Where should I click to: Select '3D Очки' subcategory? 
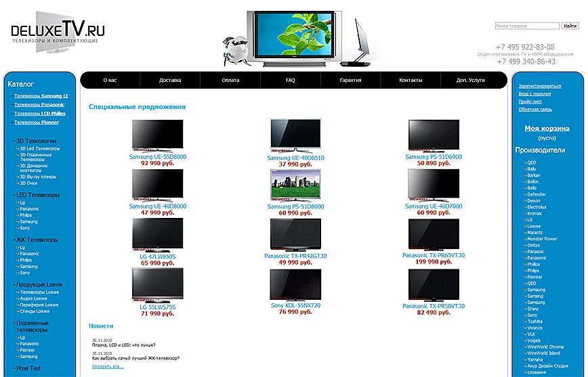click(x=28, y=183)
